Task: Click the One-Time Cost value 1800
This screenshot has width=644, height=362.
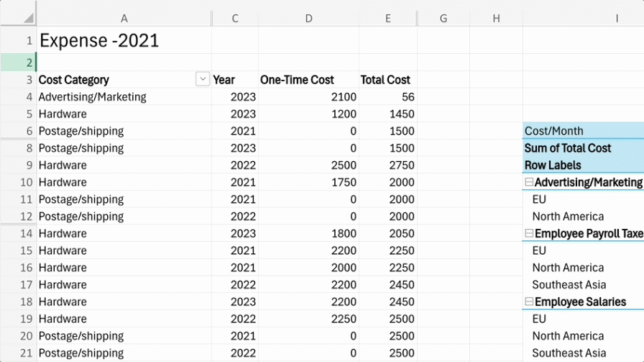Action: pyautogui.click(x=308, y=233)
